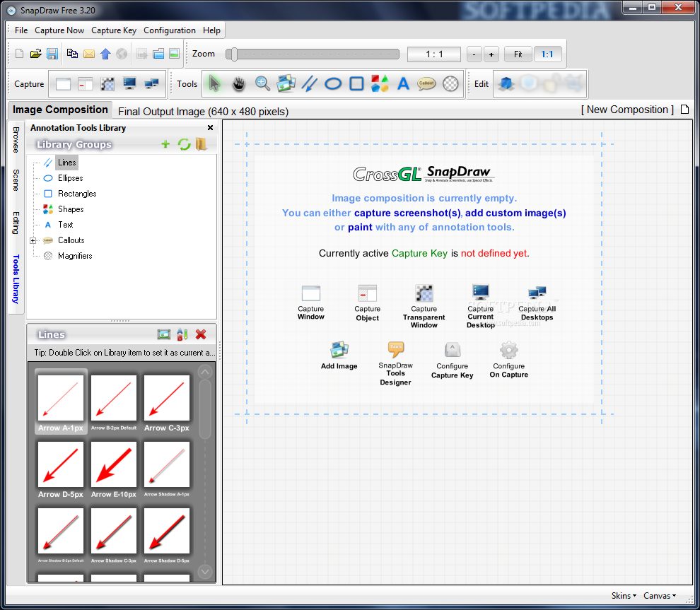Screen dimensions: 700x610
Task: Open the Configuration menu
Action: tap(170, 30)
